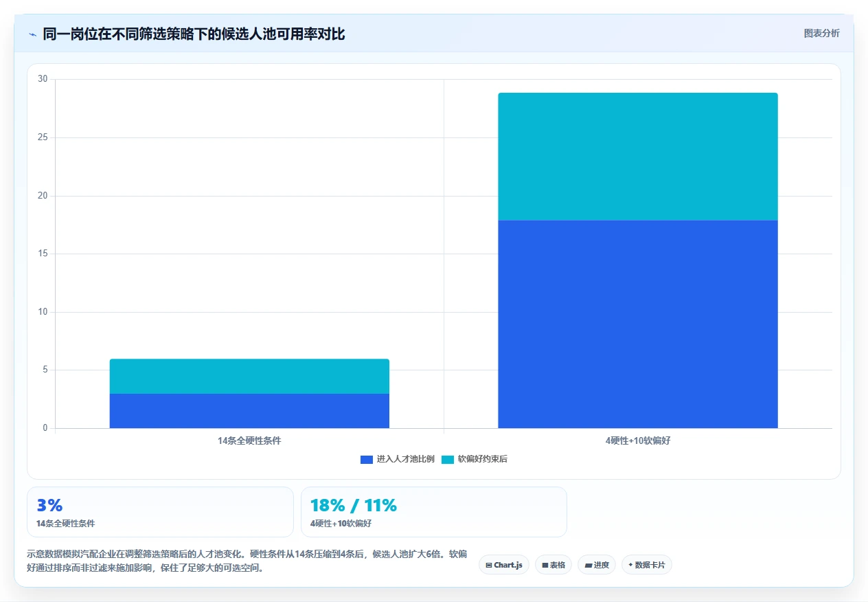Click the y-axis value 25
The image size is (868, 602).
coord(43,137)
